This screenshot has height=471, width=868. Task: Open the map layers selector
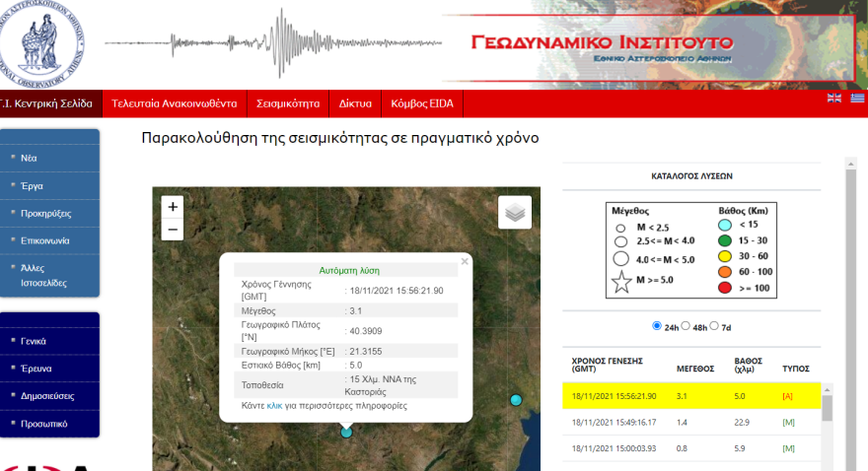(x=515, y=212)
